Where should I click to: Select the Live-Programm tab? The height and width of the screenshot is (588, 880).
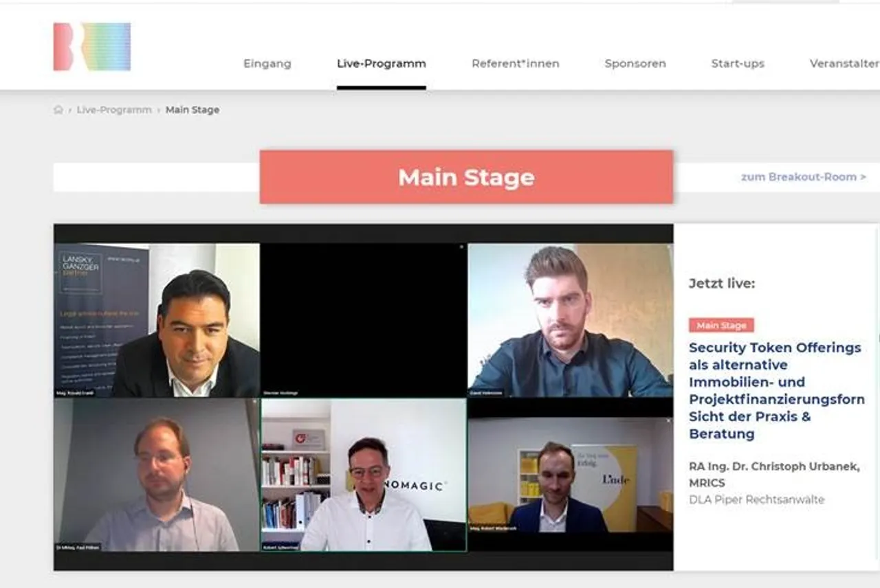point(382,63)
